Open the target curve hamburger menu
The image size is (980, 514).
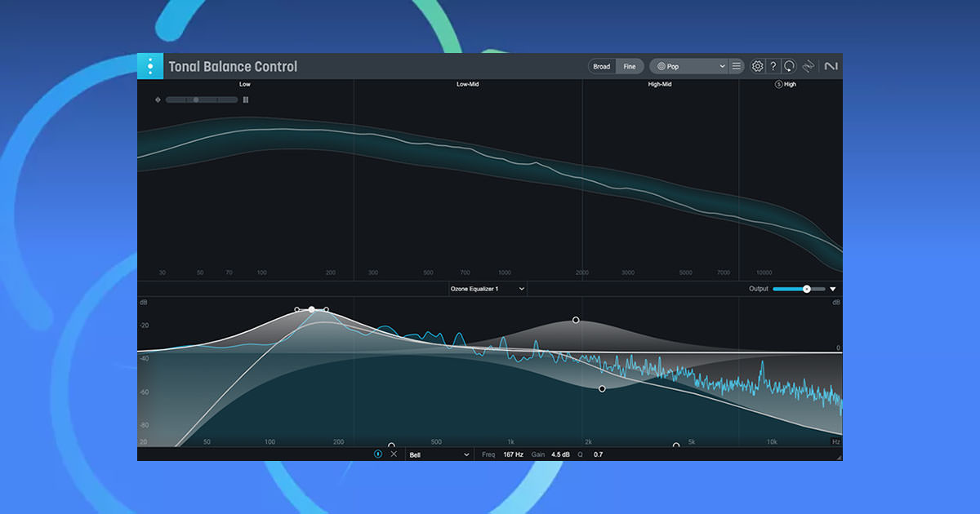click(736, 66)
